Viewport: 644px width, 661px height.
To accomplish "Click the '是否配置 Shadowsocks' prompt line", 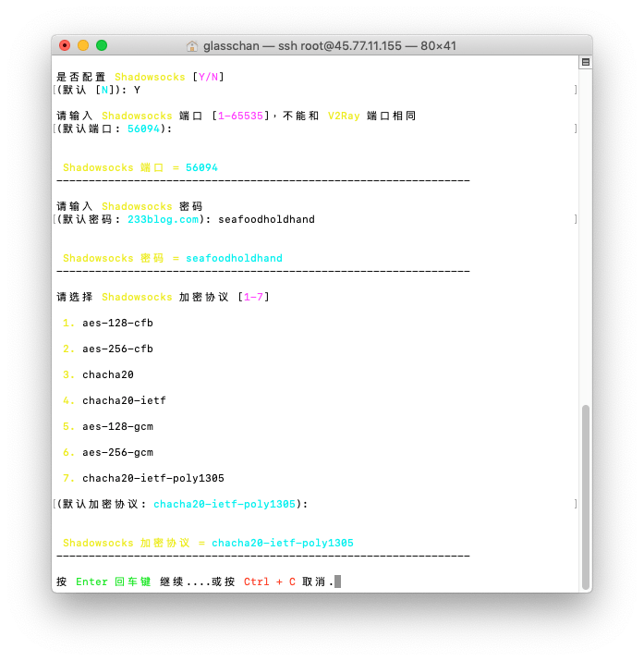I will point(140,77).
